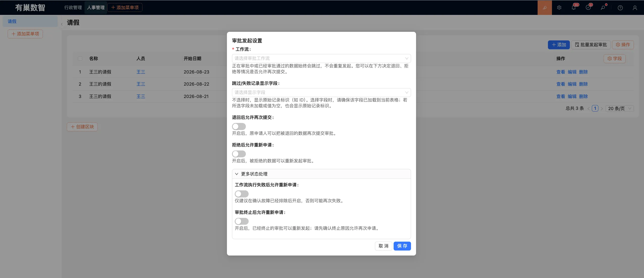Click the 操作 column header in table

click(x=561, y=59)
